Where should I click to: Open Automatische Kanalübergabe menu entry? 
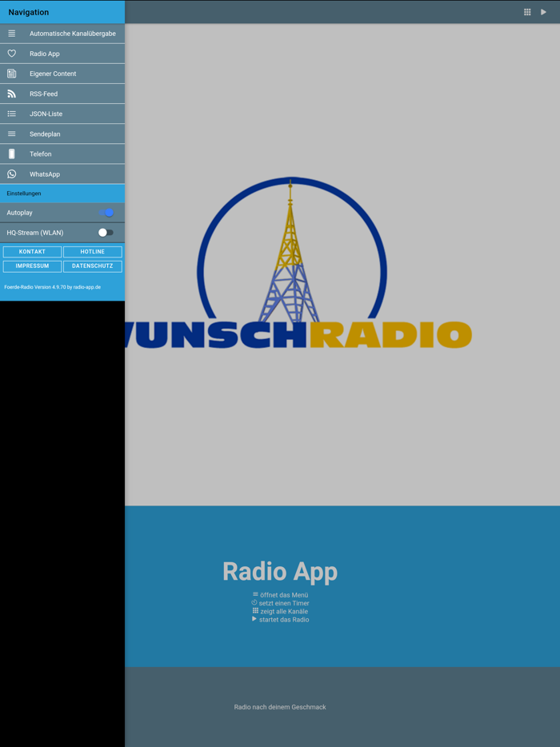(62, 34)
